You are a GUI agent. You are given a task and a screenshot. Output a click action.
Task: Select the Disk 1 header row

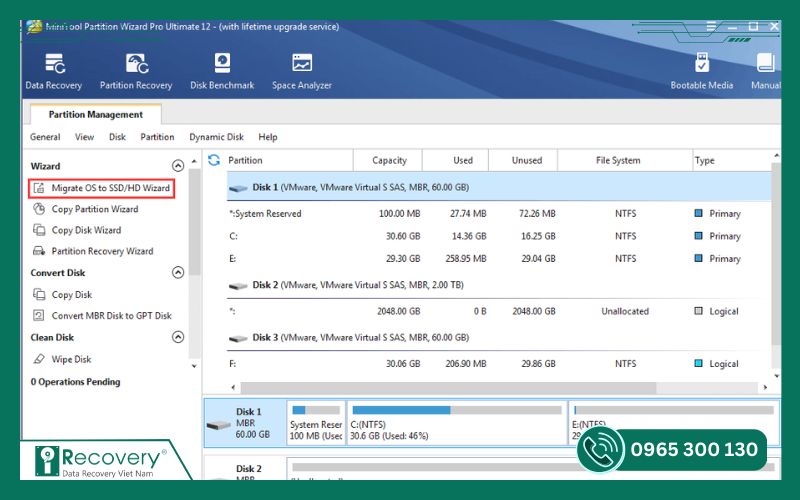[499, 187]
